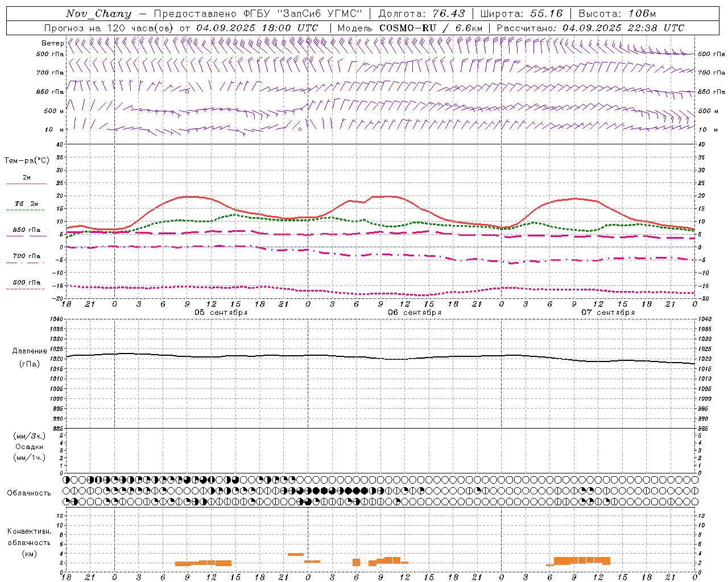This screenshot has height=582, width=728.
Task: Click the '(мм/1ч.)' precipitation unit label
Action: coord(30,458)
